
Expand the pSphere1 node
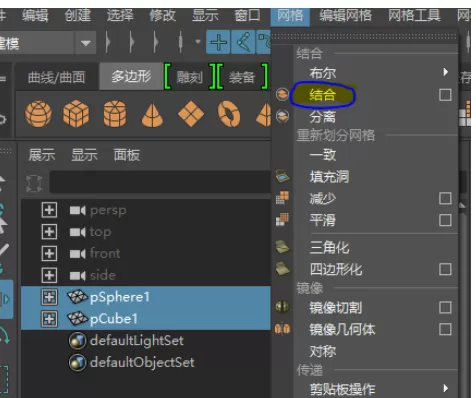(49, 297)
